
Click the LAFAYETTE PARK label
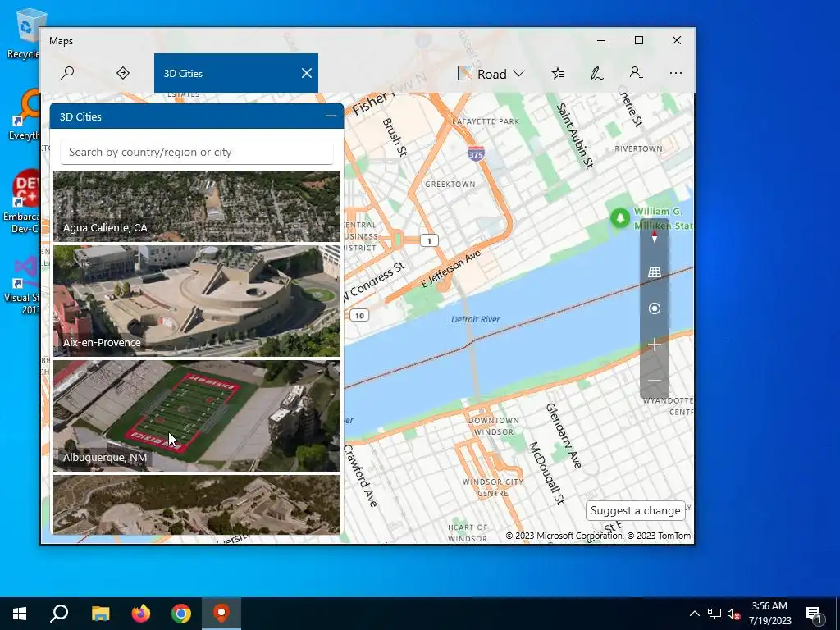[x=486, y=121]
